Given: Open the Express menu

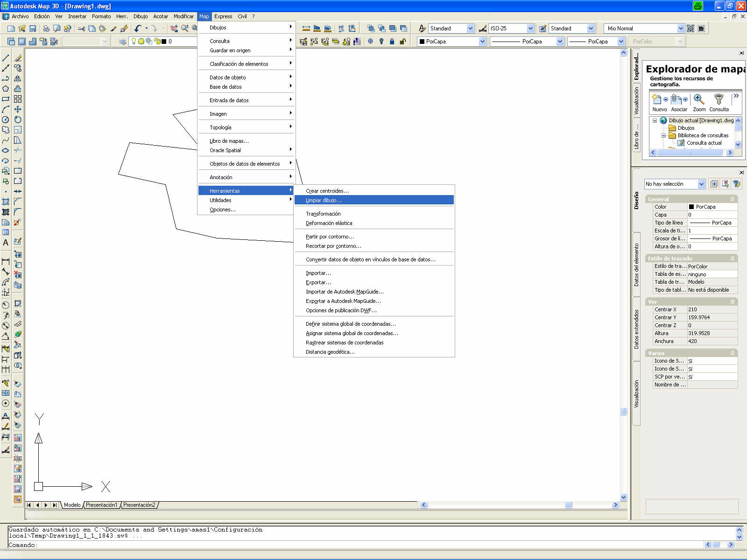Looking at the screenshot, I should point(223,16).
